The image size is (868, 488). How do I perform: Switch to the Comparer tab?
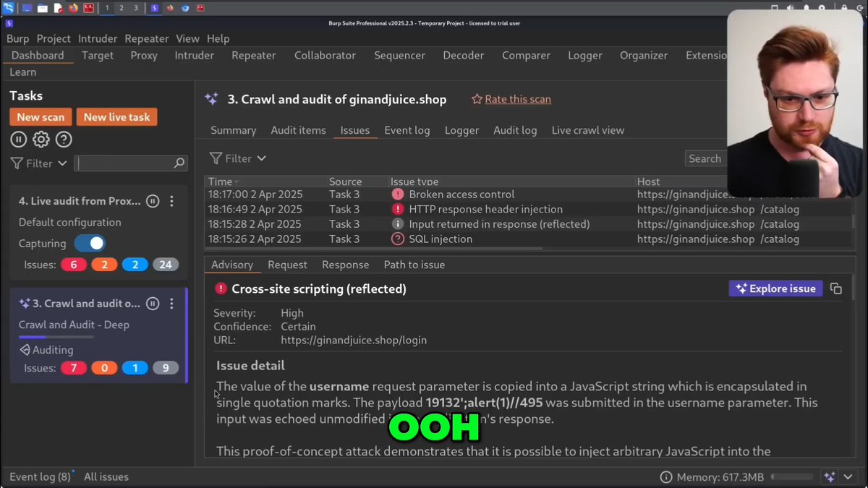526,55
